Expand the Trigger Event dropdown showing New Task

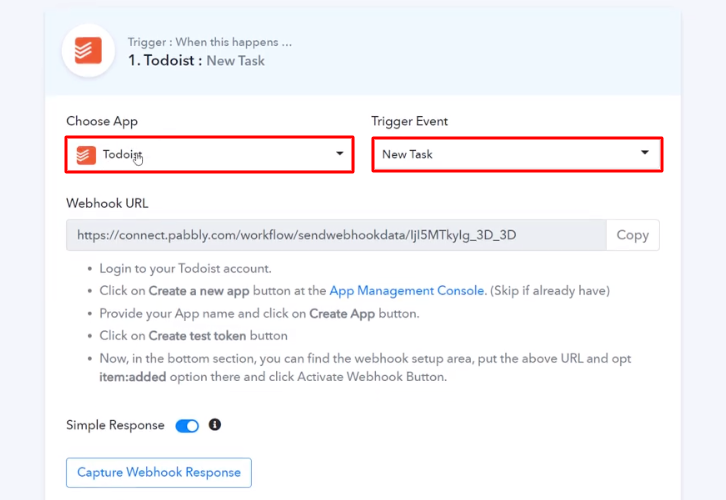click(x=517, y=154)
